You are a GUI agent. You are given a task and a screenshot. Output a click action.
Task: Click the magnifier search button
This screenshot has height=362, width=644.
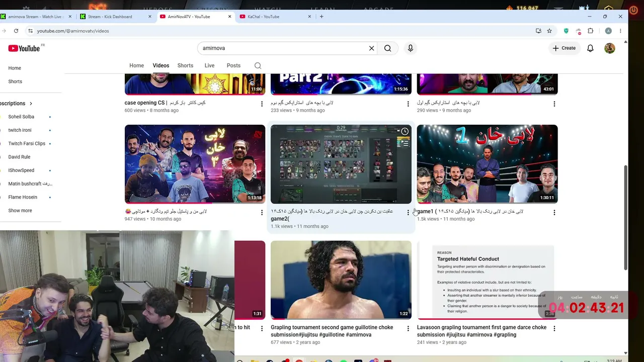click(387, 48)
